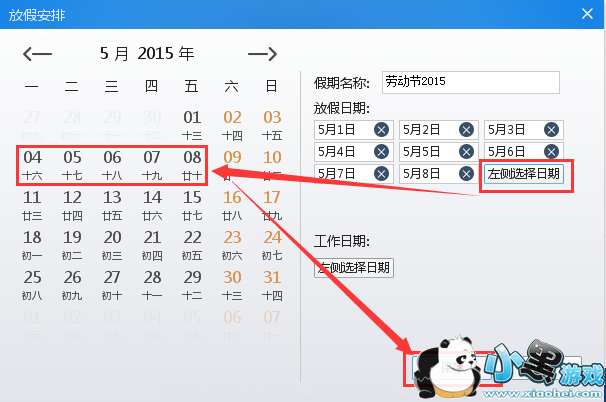606x402 pixels.
Task: Remove 5月7日 from holiday dates
Action: point(381,174)
